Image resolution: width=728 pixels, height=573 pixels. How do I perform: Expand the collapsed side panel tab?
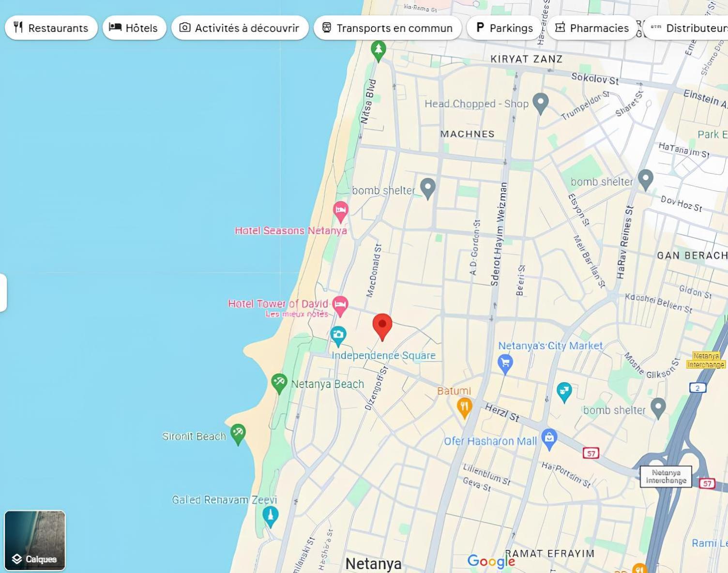tap(3, 292)
